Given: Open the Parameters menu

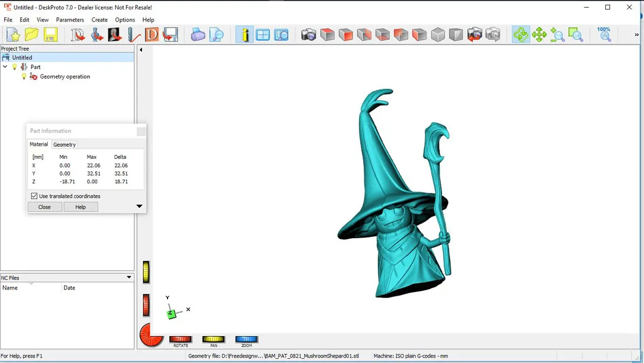Looking at the screenshot, I should pyautogui.click(x=70, y=20).
